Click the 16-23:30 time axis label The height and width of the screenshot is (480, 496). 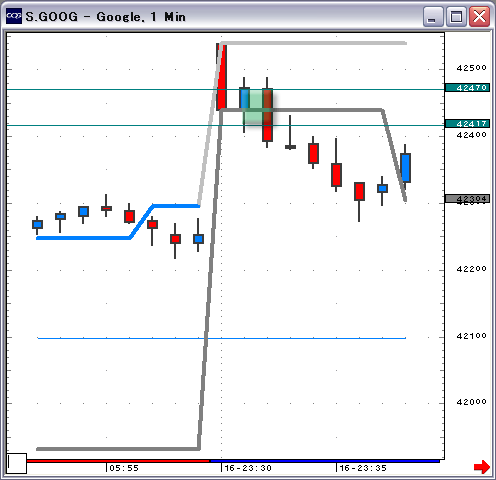pyautogui.click(x=248, y=468)
